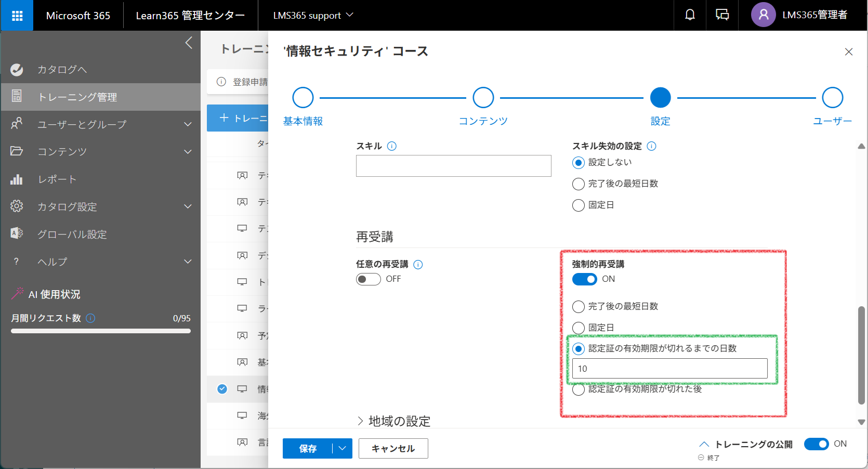Screen dimensions: 868x469
Task: Select 固定日 under スキル失効の設定
Action: 578,205
